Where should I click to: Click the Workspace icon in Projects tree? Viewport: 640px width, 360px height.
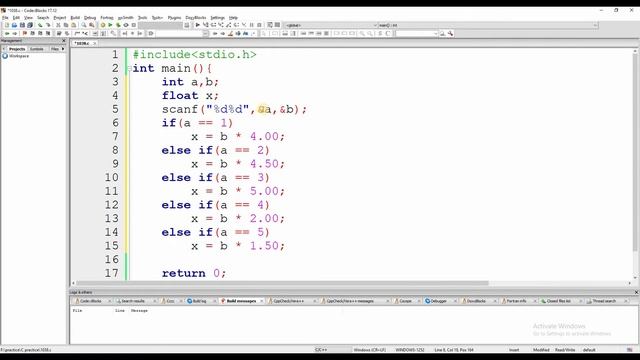[x=5, y=56]
